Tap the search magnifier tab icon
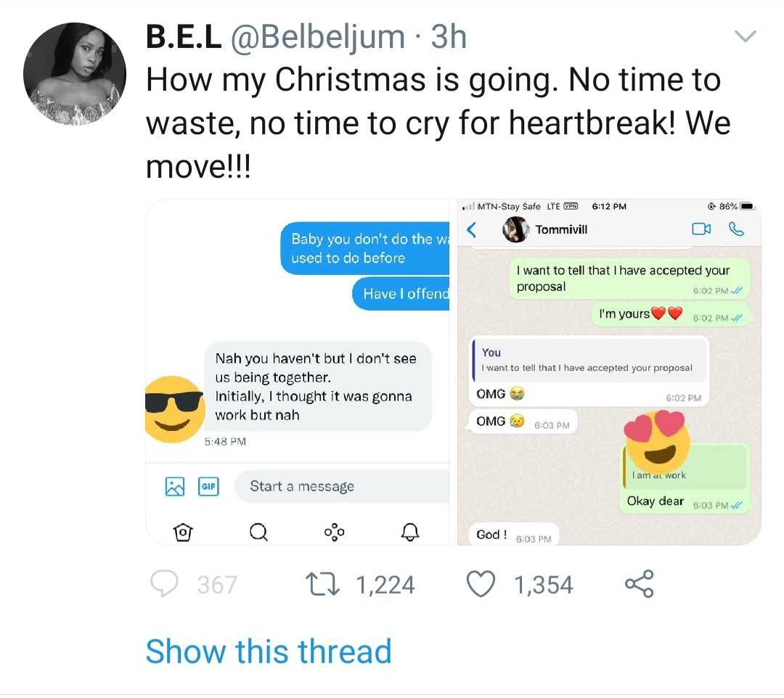 coord(258,533)
